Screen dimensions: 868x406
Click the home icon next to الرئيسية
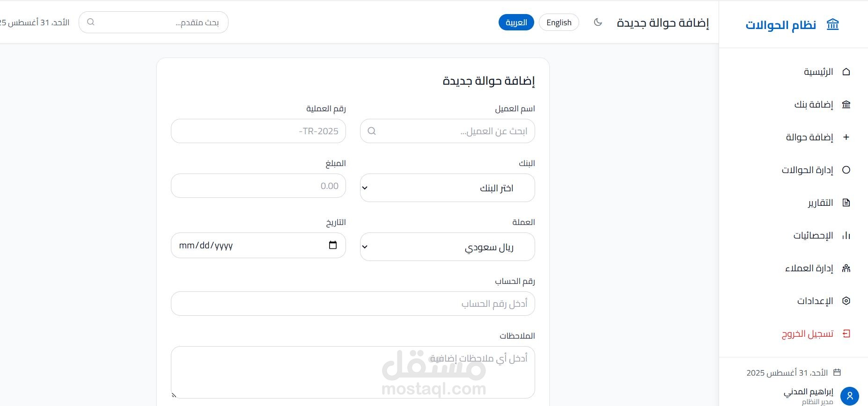(846, 72)
